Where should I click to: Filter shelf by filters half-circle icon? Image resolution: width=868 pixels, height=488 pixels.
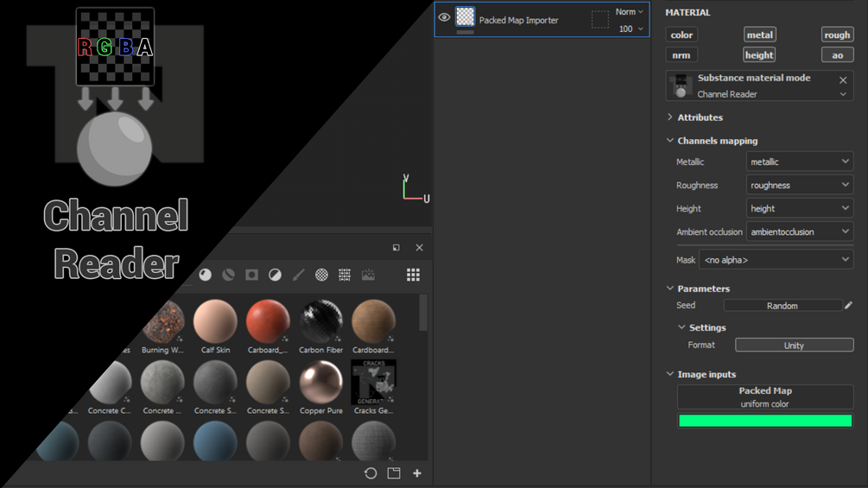(276, 275)
